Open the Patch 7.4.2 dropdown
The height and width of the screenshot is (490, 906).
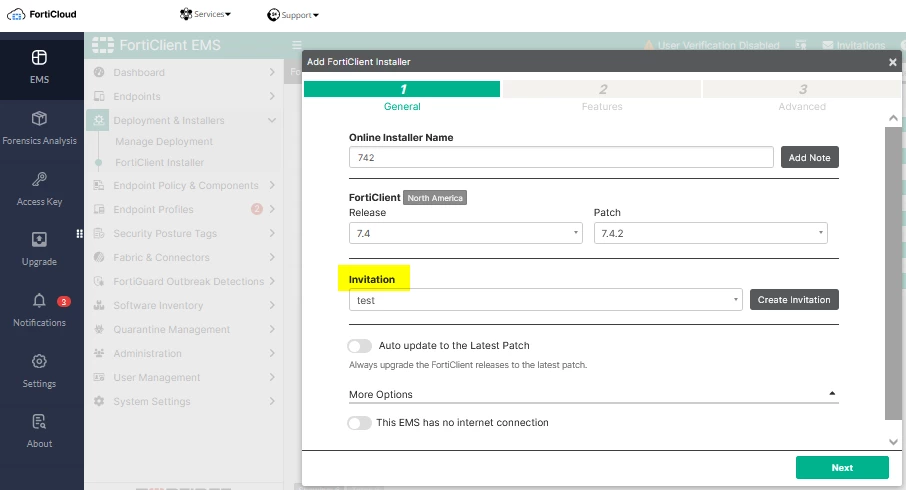click(711, 233)
